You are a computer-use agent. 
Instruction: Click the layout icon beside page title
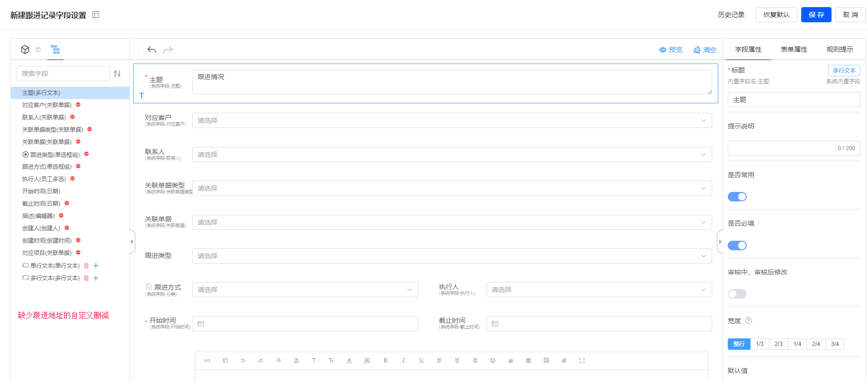coord(96,15)
